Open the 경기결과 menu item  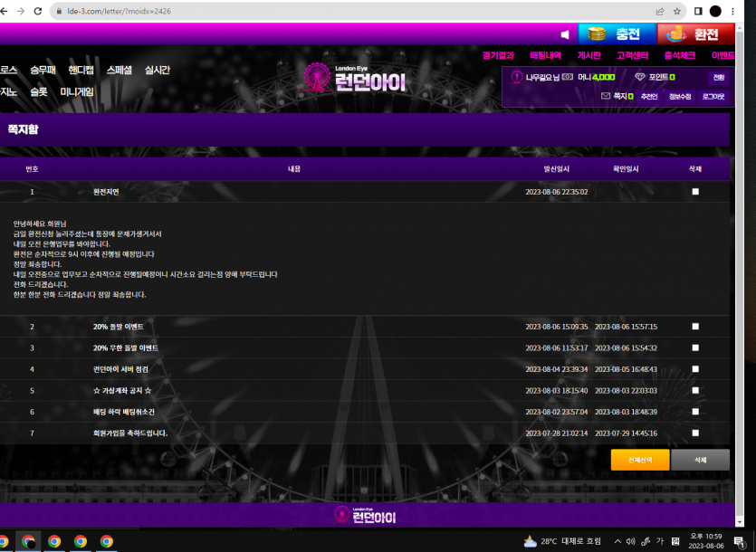point(498,55)
